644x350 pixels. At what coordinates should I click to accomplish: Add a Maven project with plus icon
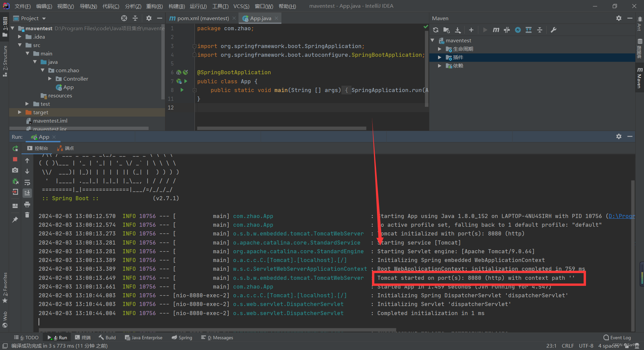pyautogui.click(x=471, y=30)
